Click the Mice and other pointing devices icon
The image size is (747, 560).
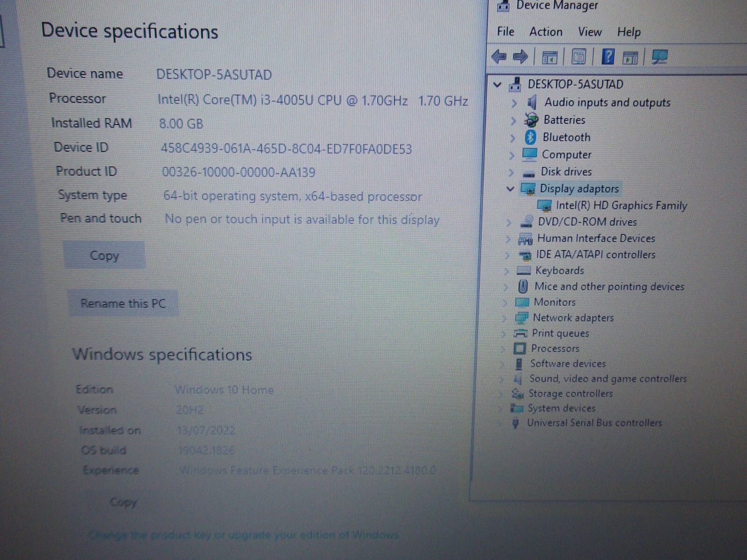pos(523,286)
